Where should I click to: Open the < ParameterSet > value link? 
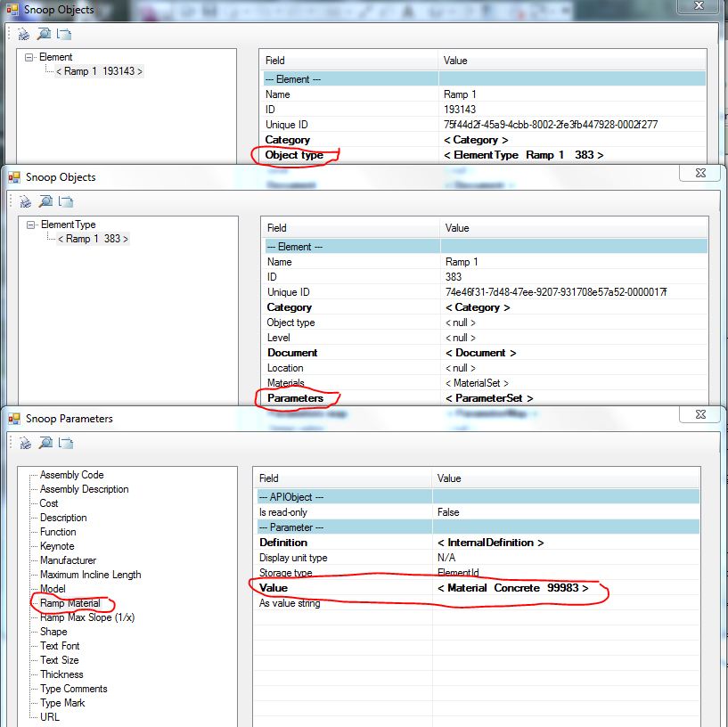(488, 398)
